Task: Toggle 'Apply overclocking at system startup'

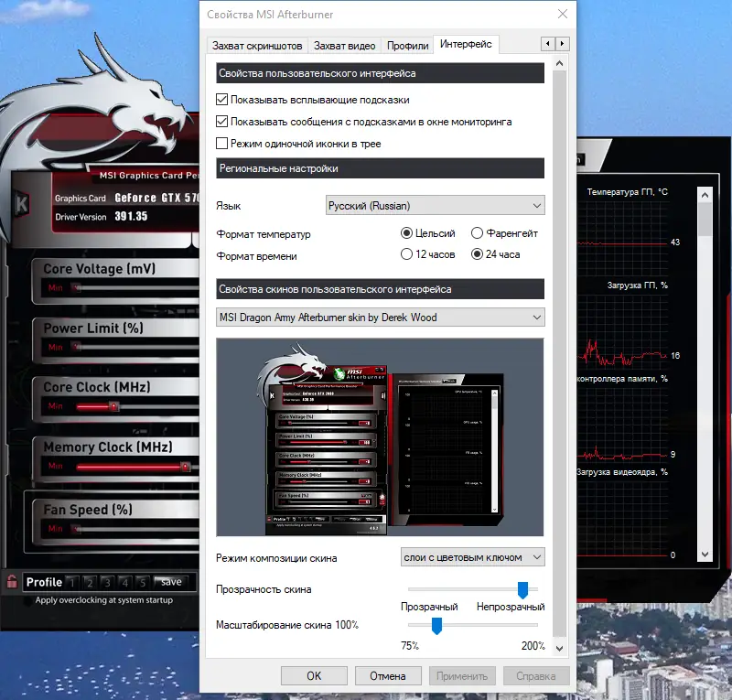Action: [29, 600]
